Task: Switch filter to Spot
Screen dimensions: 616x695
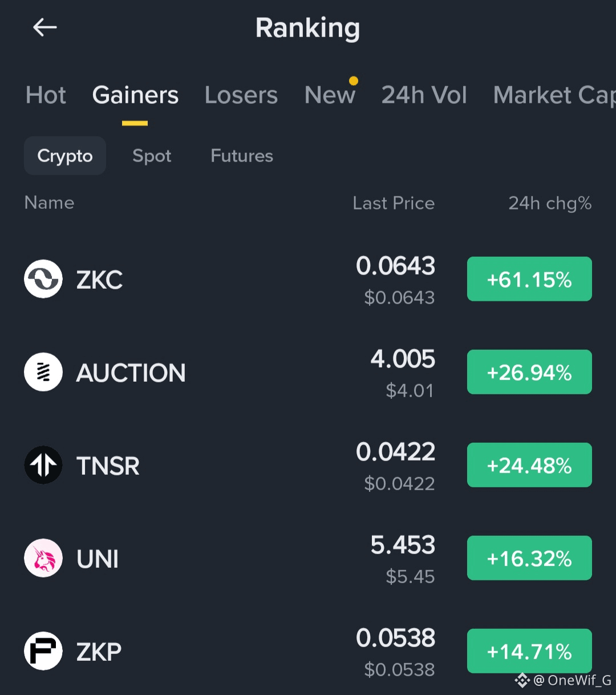Action: 152,156
